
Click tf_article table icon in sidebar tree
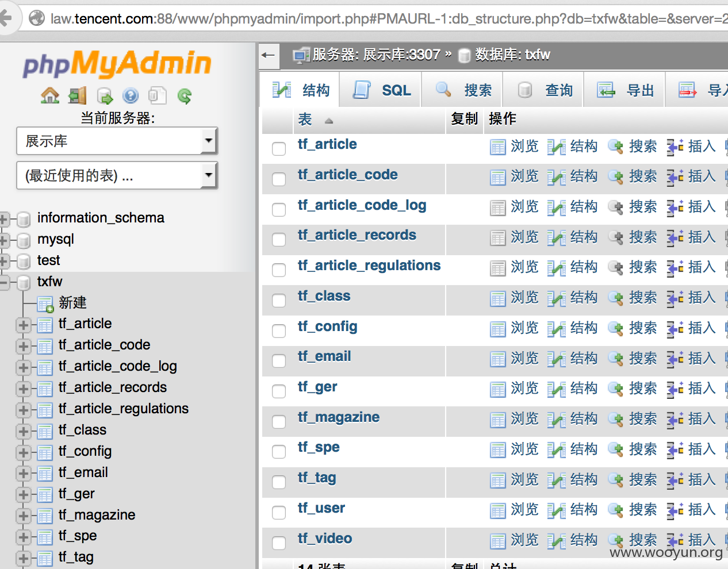[x=45, y=325]
